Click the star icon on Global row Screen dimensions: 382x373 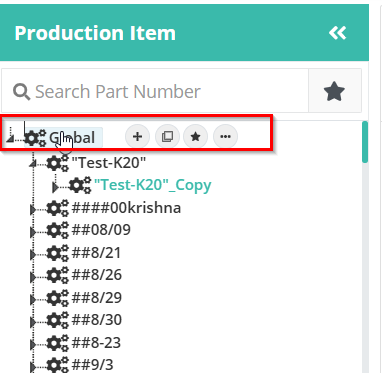click(x=196, y=136)
